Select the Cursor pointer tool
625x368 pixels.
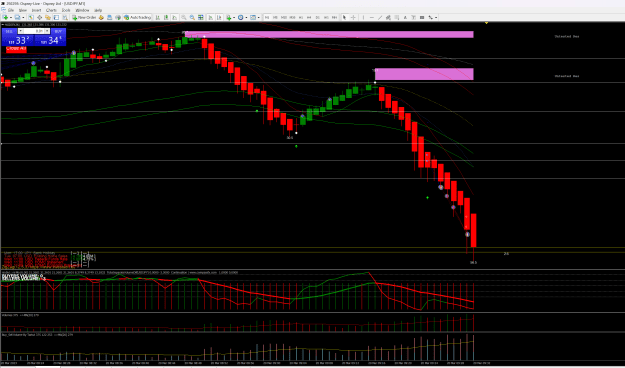click(344, 18)
